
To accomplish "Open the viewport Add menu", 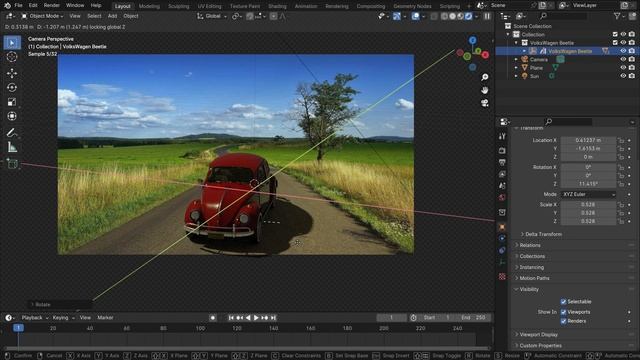I will coord(112,16).
